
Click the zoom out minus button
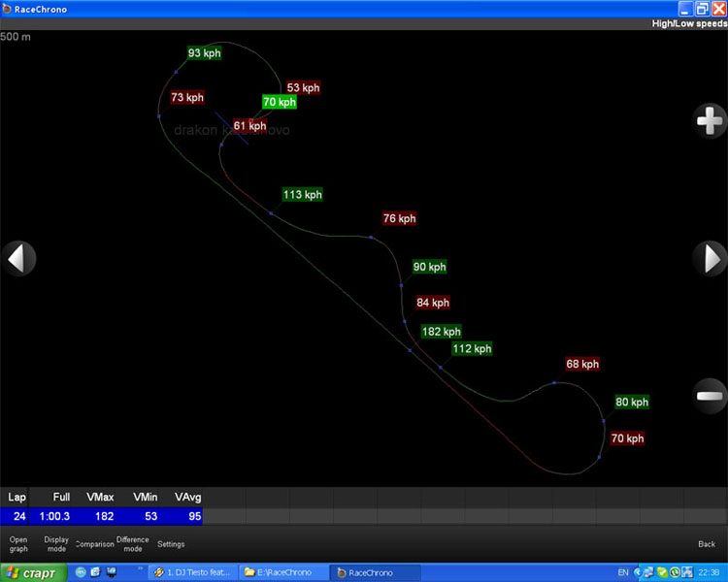710,396
